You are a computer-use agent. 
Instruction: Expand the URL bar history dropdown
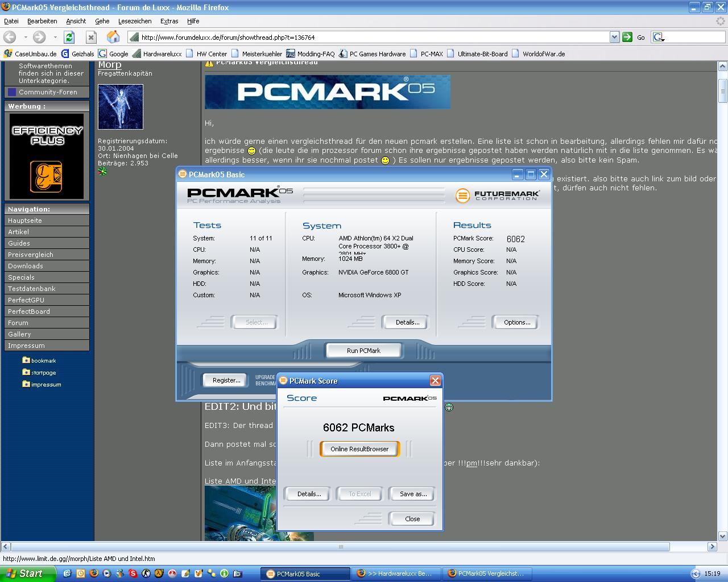614,37
